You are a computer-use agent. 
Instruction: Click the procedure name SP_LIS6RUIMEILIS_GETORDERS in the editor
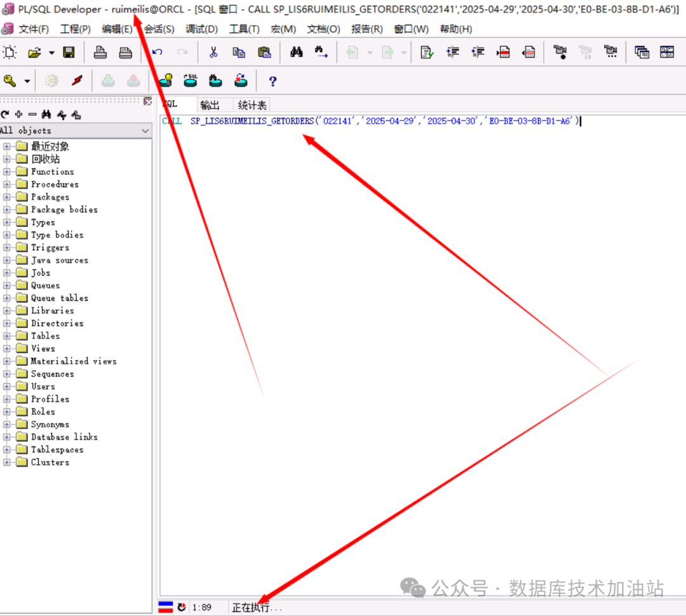click(252, 121)
